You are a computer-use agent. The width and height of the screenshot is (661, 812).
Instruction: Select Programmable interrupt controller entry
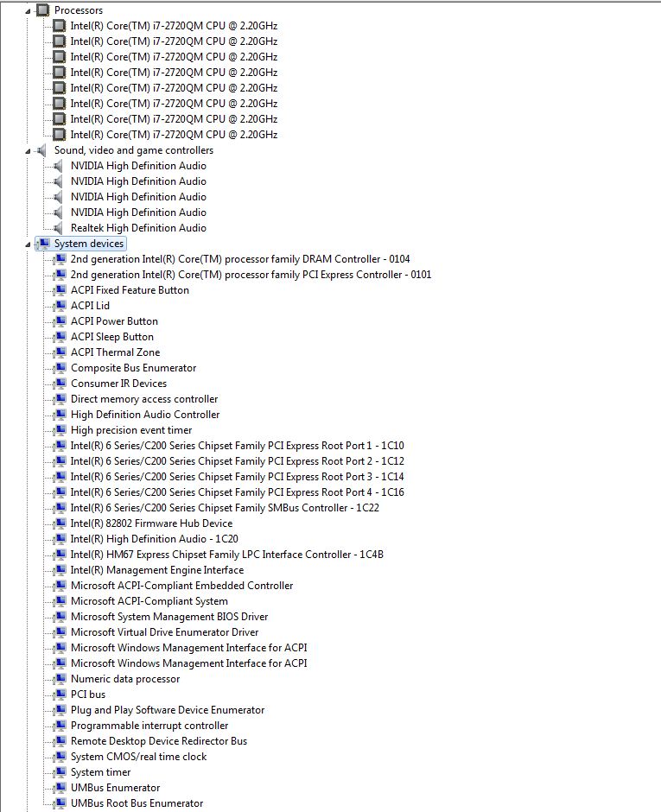149,726
